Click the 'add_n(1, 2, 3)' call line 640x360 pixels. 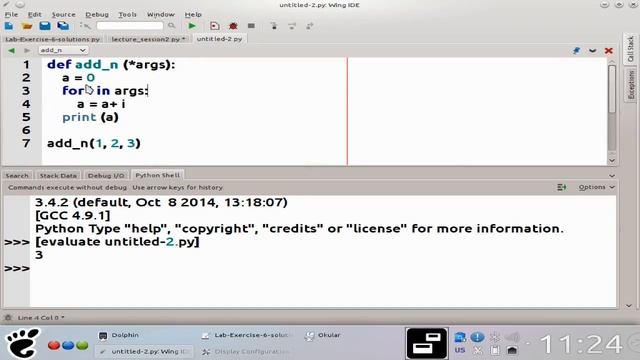coord(93,144)
